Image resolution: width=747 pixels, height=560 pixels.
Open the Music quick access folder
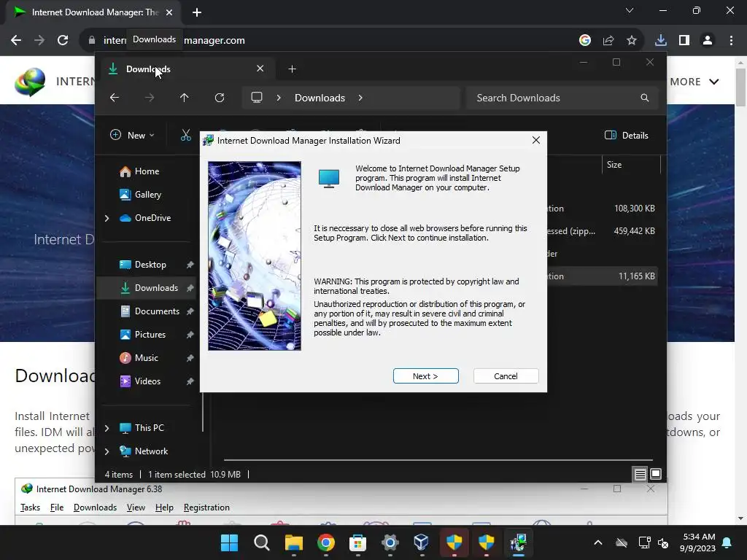146,357
